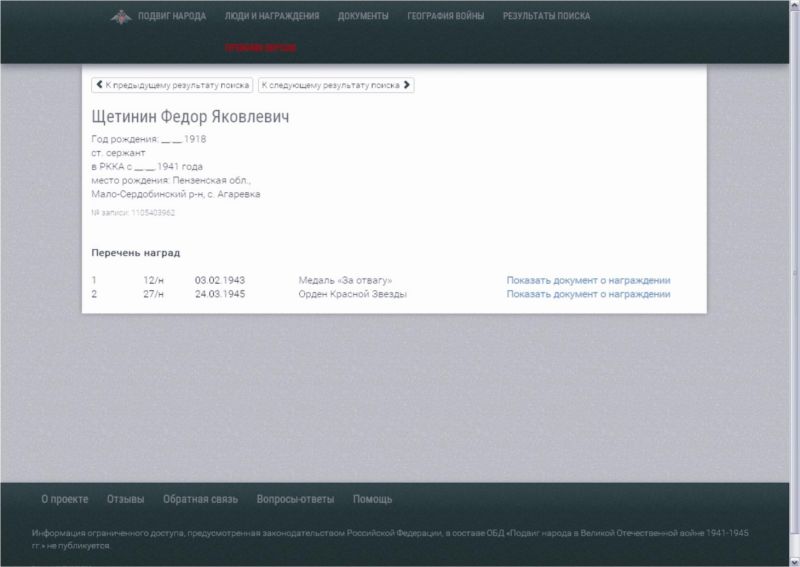The height and width of the screenshot is (567, 800).
Task: Click the red highlighted submenu link
Action: 261,48
